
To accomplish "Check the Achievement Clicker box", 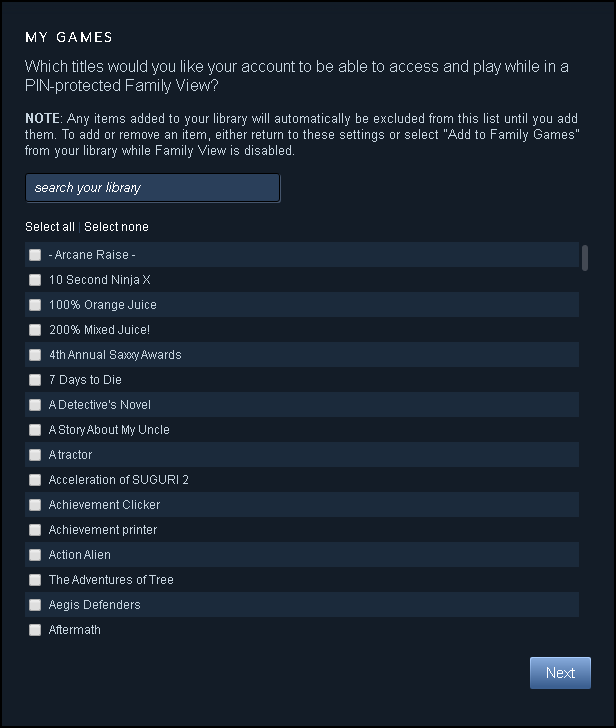I will tap(35, 505).
